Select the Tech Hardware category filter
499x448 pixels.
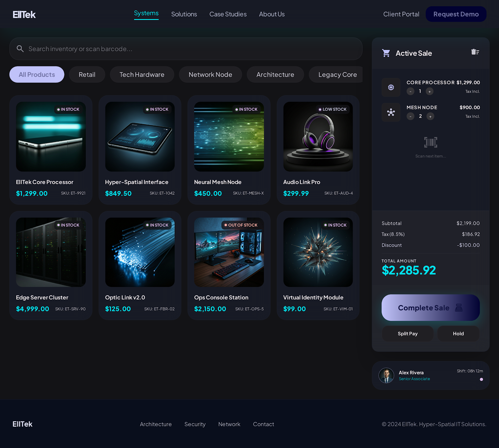tap(142, 75)
